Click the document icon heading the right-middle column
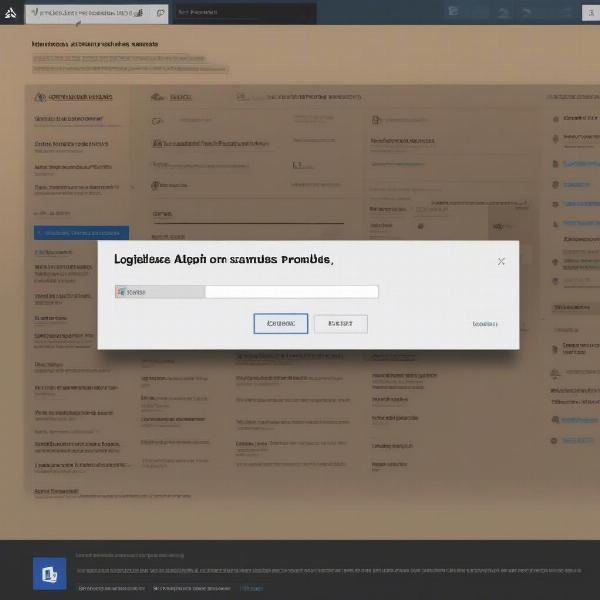This screenshot has height=600, width=600. [376, 120]
